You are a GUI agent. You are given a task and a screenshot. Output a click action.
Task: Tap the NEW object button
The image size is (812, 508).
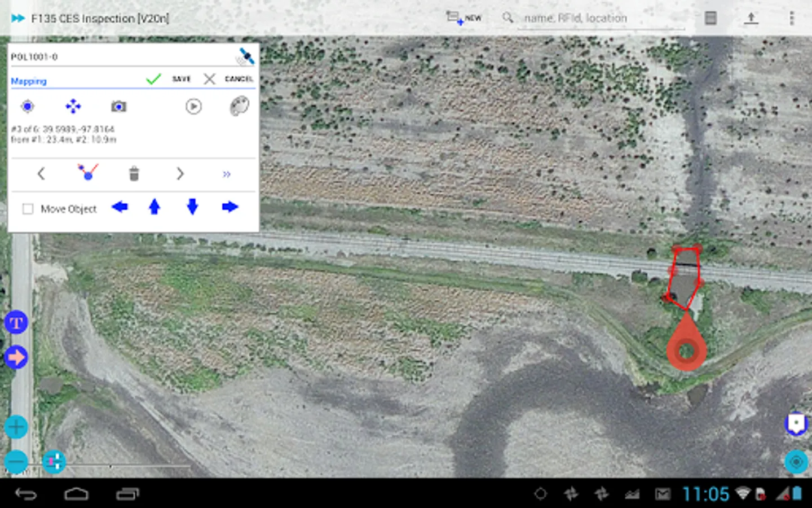click(464, 18)
